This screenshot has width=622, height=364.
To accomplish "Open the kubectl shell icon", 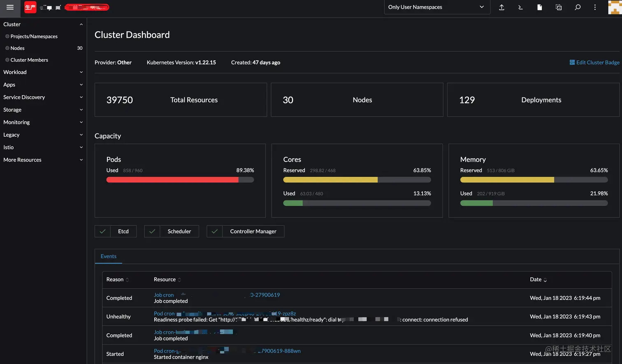I will point(520,7).
